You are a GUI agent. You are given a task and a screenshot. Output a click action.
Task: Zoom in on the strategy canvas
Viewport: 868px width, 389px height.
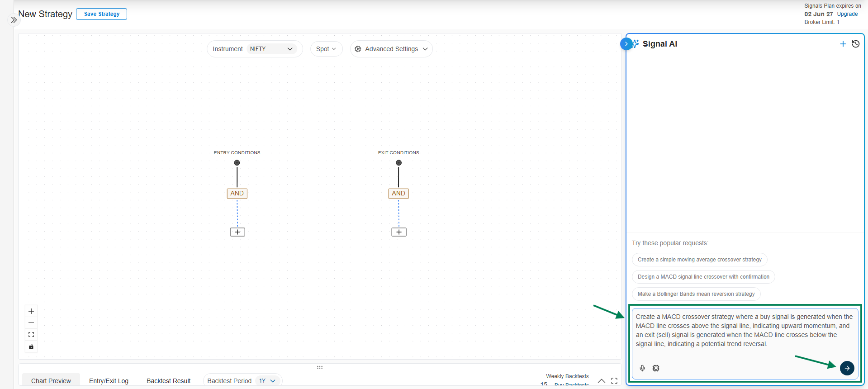[x=31, y=311]
